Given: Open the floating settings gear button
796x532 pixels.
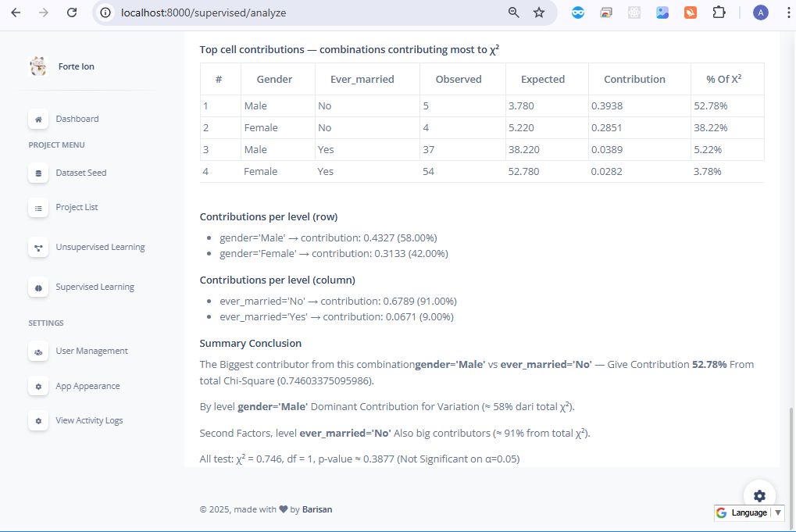Looking at the screenshot, I should click(x=759, y=495).
